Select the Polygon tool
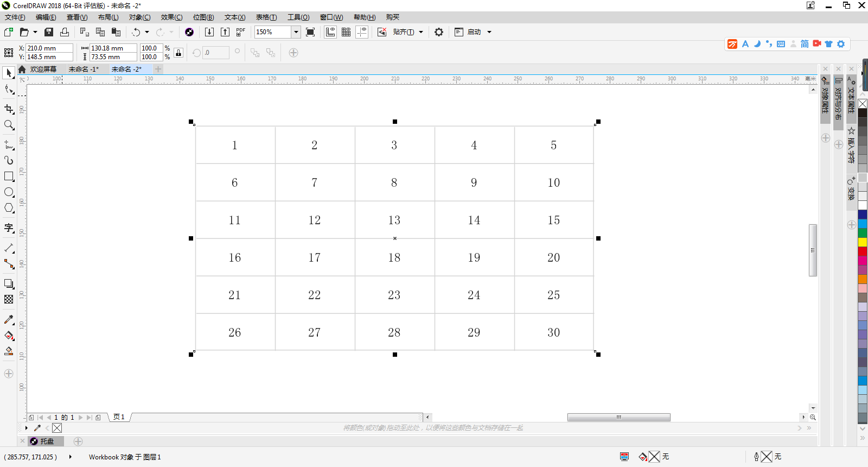 click(x=9, y=208)
